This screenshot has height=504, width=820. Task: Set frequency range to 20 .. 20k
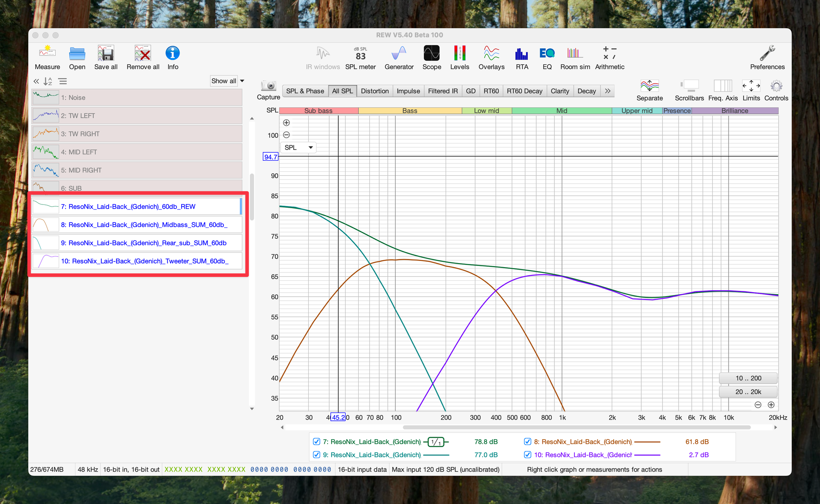[748, 392]
